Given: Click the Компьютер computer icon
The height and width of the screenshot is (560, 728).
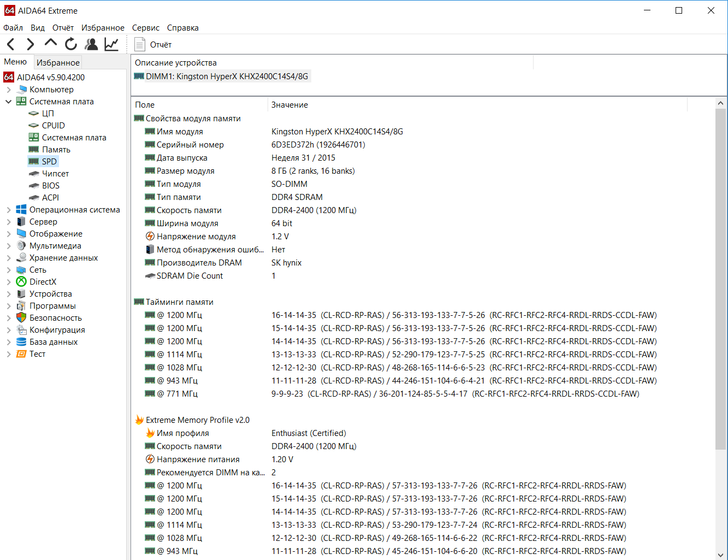Looking at the screenshot, I should [22, 90].
